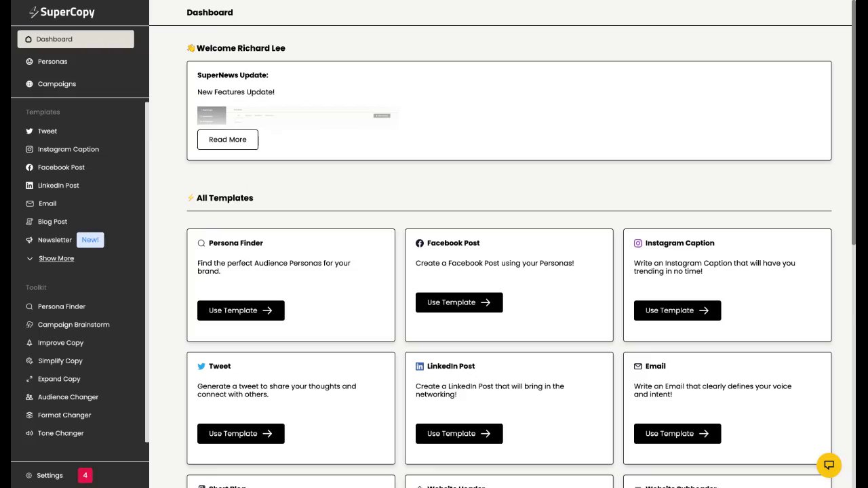
Task: Click the Email envelope icon in sidebar
Action: click(29, 203)
